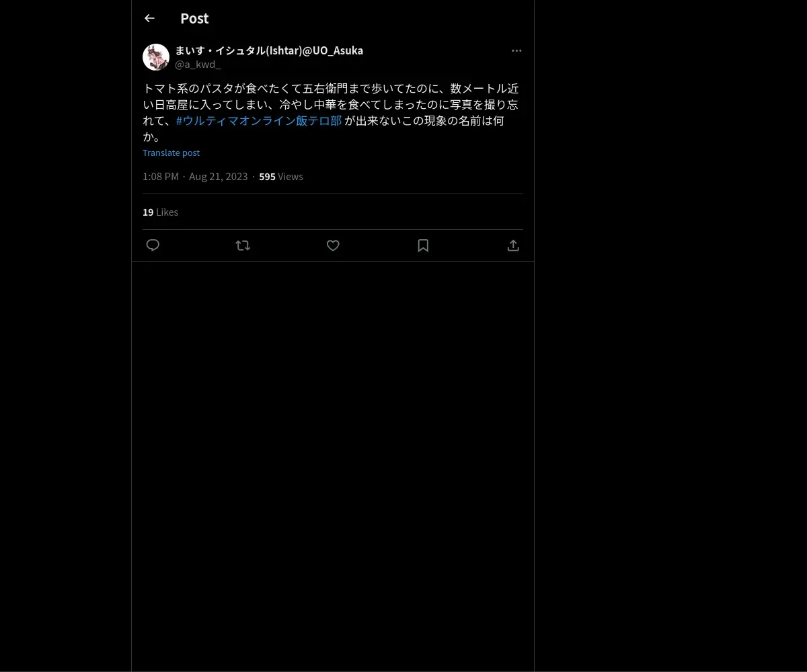Bookmark this post
807x672 pixels.
point(423,245)
